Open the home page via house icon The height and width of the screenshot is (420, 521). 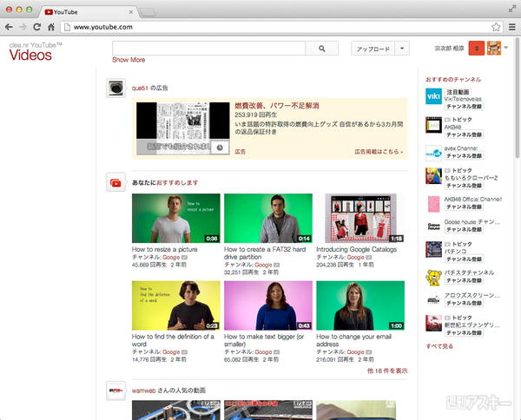pos(51,27)
